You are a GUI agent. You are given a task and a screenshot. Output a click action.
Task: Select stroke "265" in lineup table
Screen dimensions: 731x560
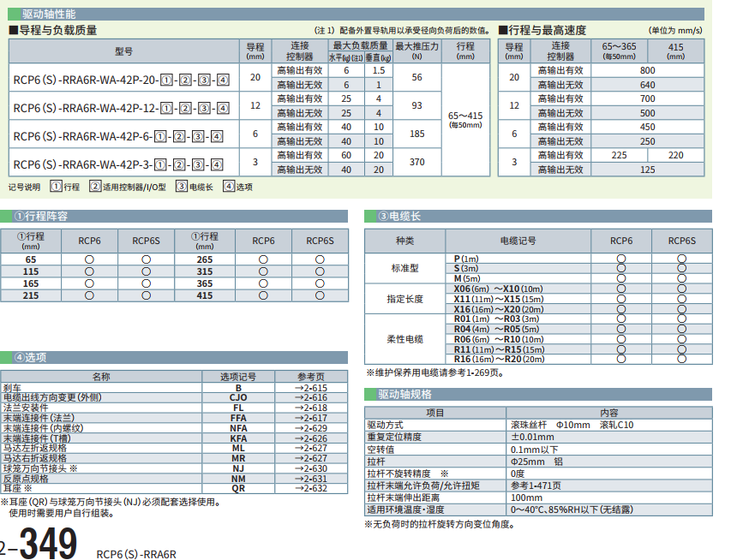pos(205,259)
